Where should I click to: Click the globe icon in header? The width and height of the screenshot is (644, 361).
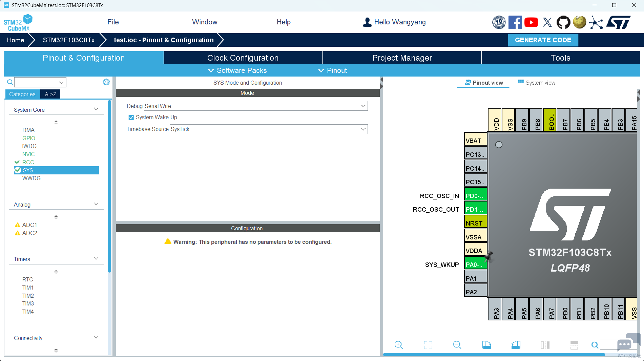coord(580,22)
